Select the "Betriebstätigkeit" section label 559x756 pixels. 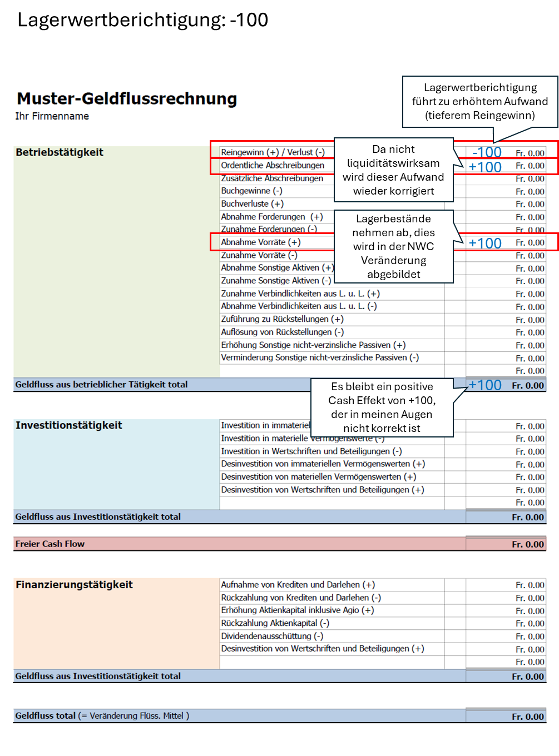click(x=60, y=152)
